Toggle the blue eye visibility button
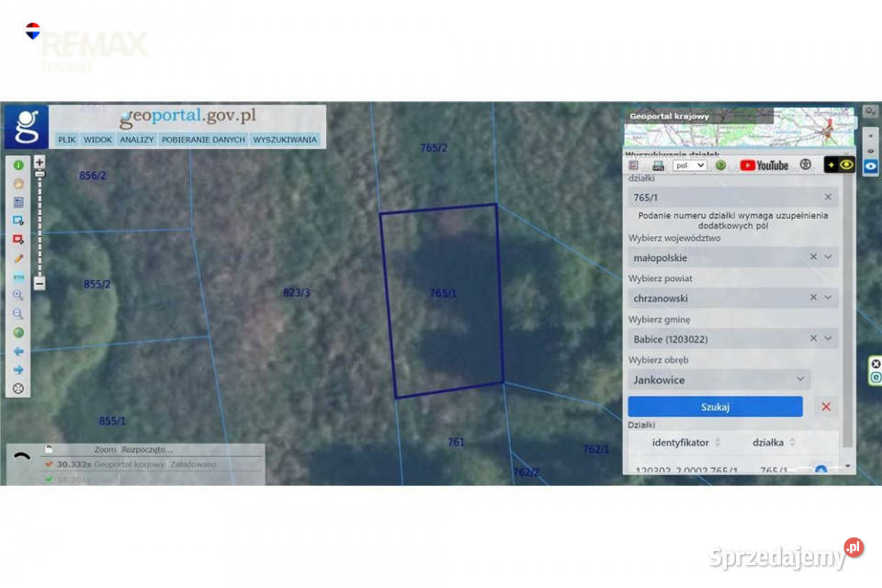This screenshot has height=588, width=882. [870, 166]
